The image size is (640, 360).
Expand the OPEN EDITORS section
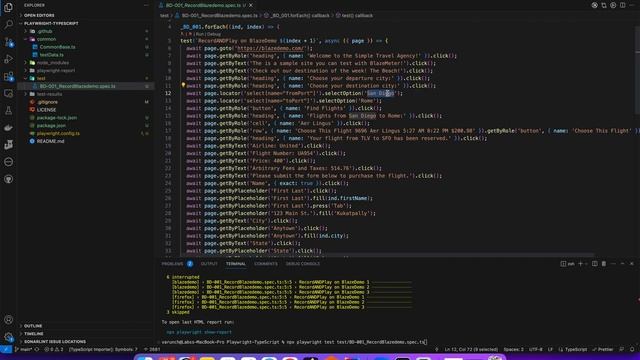(39, 15)
